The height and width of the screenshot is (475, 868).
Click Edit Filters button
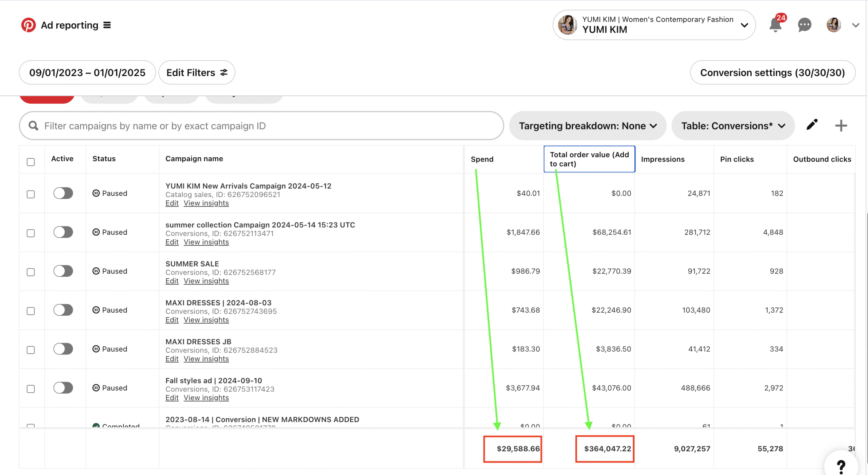coord(197,73)
